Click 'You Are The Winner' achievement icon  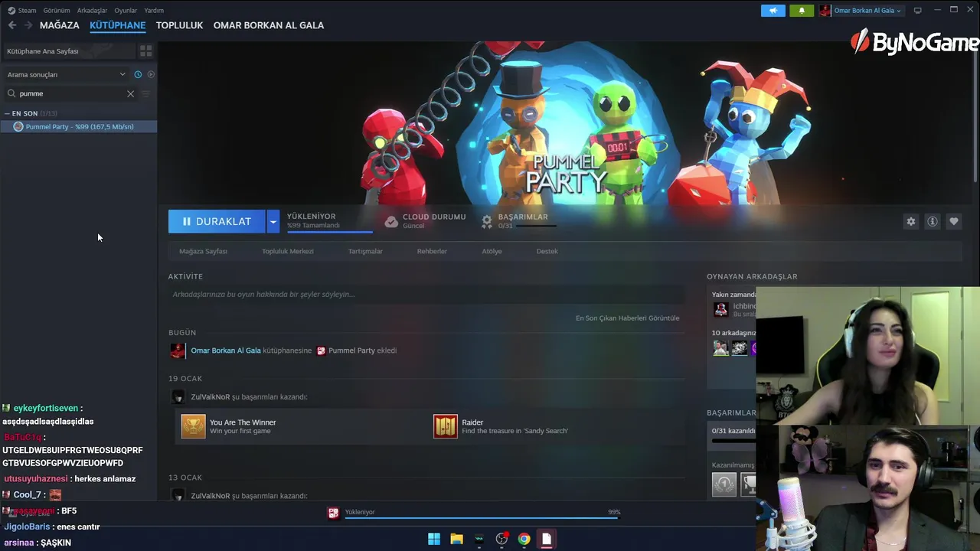pyautogui.click(x=193, y=426)
